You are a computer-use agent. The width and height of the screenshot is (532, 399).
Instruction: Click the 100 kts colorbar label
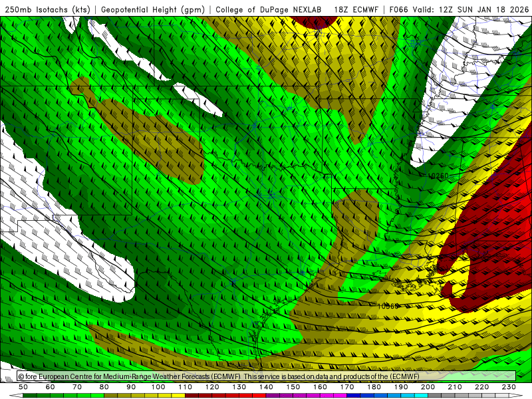158,387
